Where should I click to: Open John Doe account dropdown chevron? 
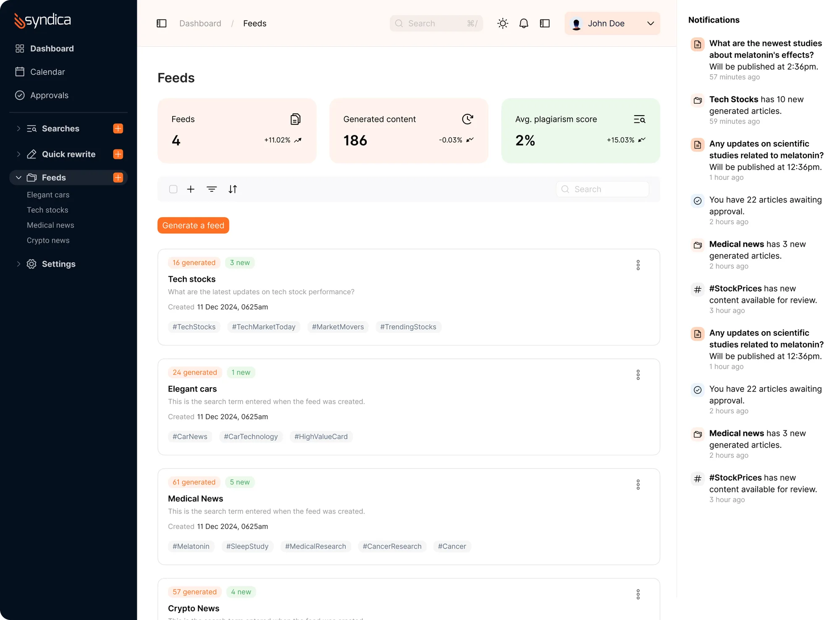(651, 24)
